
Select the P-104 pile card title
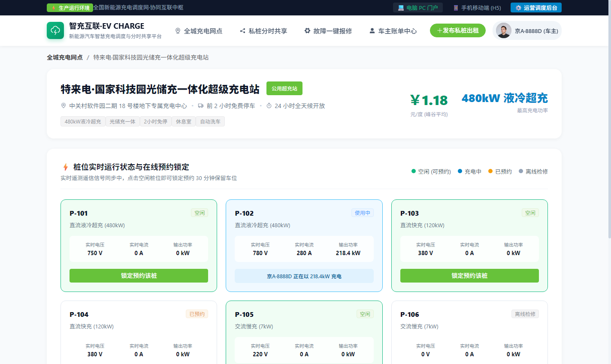[x=79, y=314]
